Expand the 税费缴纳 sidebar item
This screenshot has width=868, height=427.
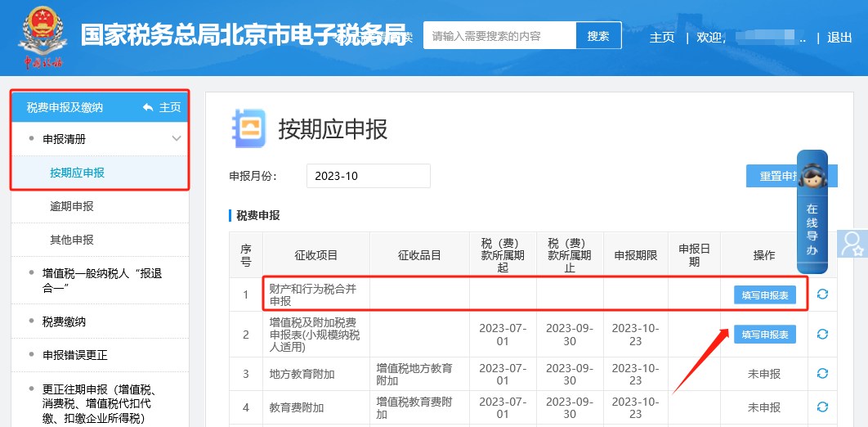pyautogui.click(x=64, y=321)
